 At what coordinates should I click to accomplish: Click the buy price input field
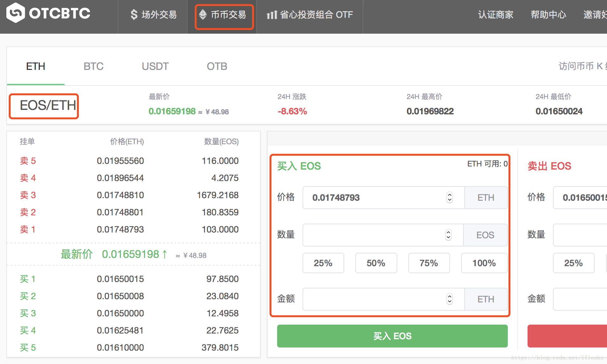pyautogui.click(x=384, y=198)
